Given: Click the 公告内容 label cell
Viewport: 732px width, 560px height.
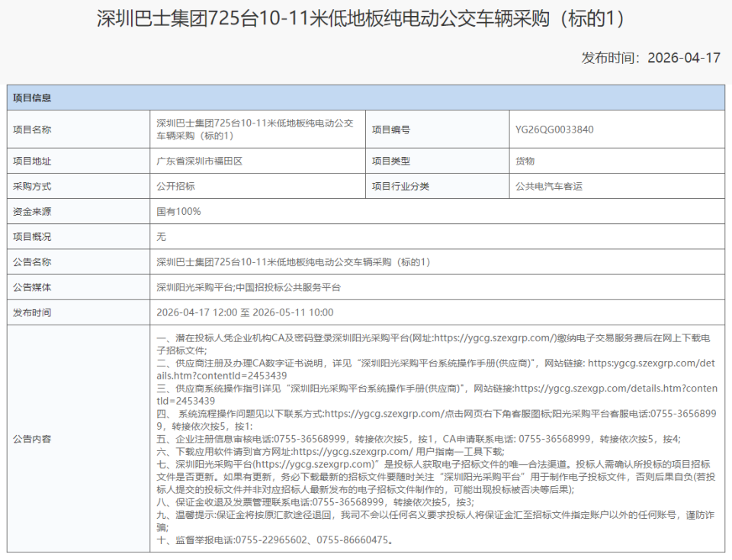Looking at the screenshot, I should (x=34, y=439).
